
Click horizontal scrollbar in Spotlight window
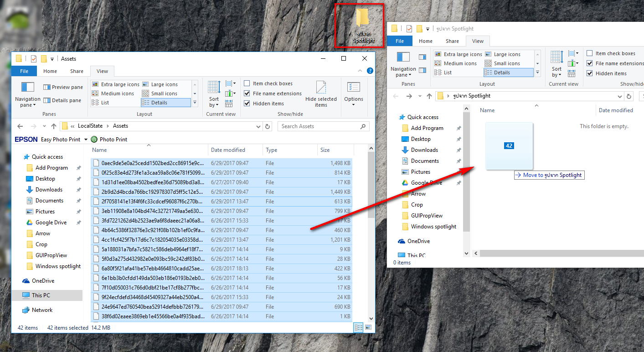561,253
